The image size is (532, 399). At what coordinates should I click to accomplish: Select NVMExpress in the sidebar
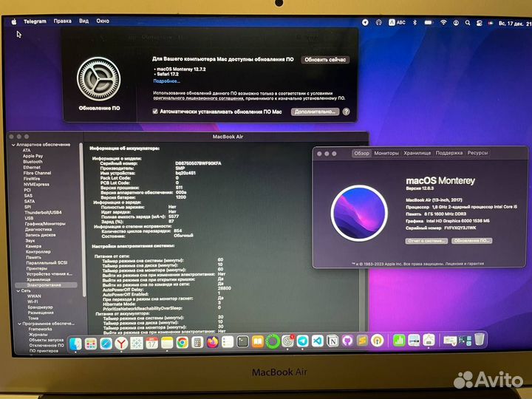(x=37, y=185)
